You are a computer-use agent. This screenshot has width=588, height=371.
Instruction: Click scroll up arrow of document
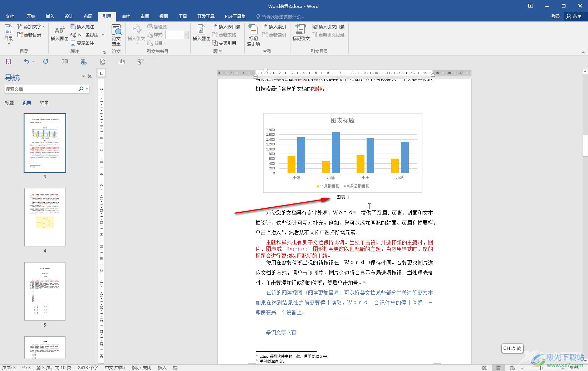(585, 71)
